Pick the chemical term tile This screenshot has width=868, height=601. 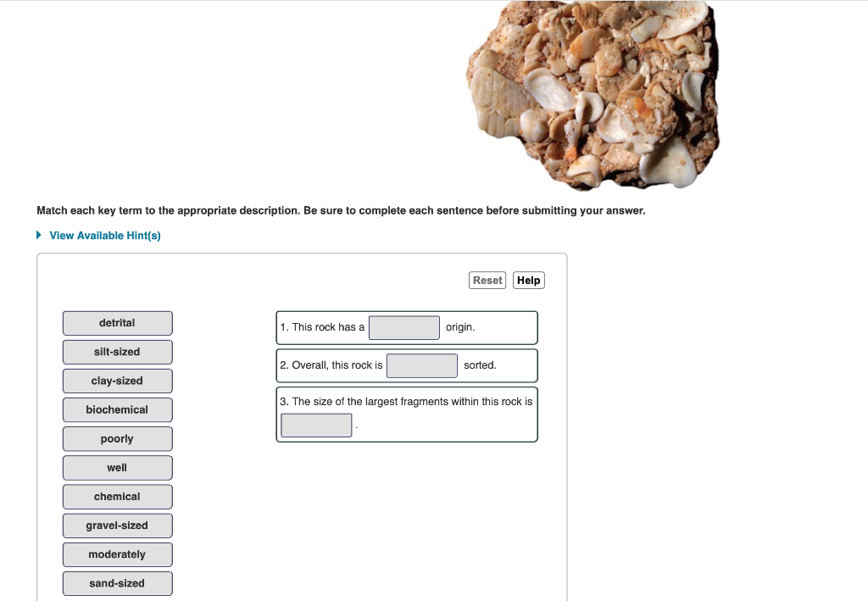[x=117, y=496]
